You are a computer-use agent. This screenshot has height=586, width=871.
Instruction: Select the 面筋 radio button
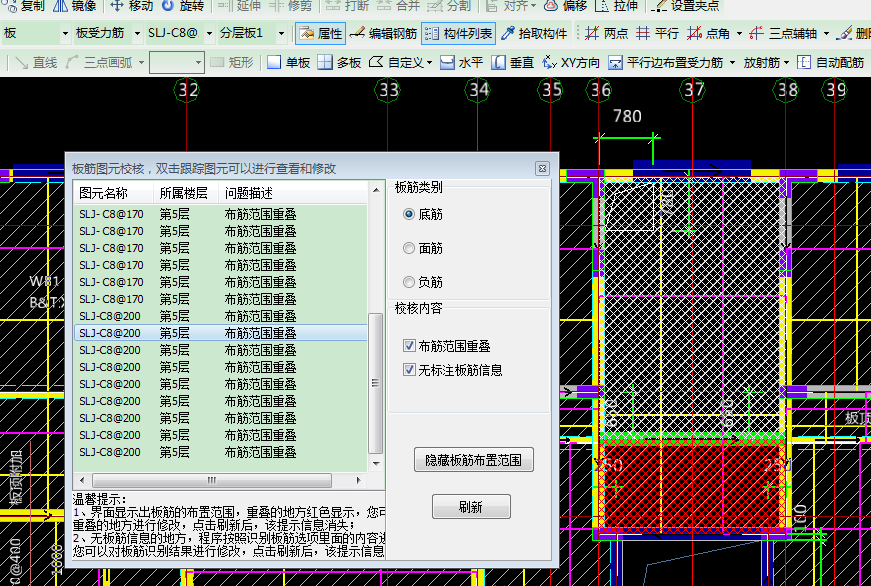pos(409,248)
